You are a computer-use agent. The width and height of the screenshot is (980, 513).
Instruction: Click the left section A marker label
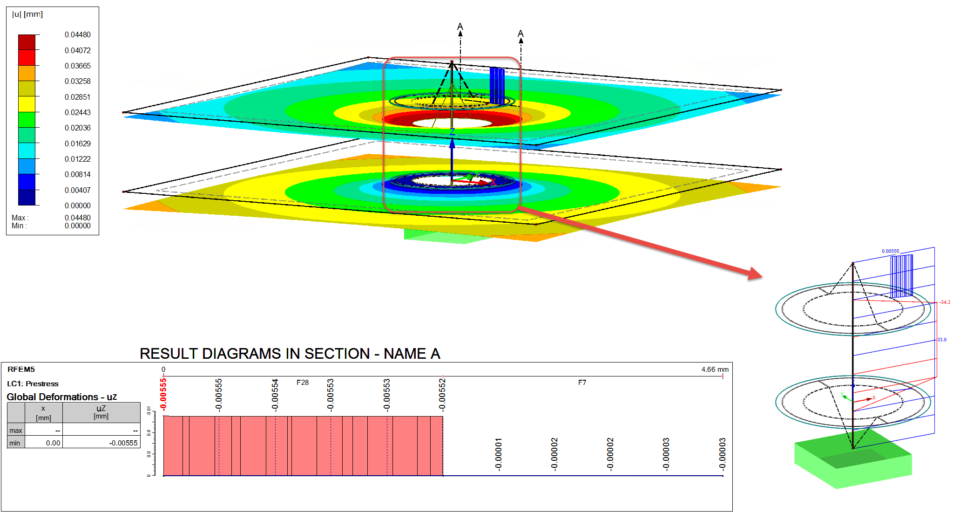pos(460,27)
